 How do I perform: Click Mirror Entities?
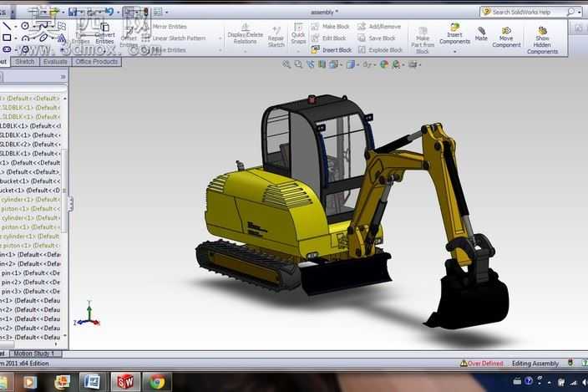pos(165,27)
